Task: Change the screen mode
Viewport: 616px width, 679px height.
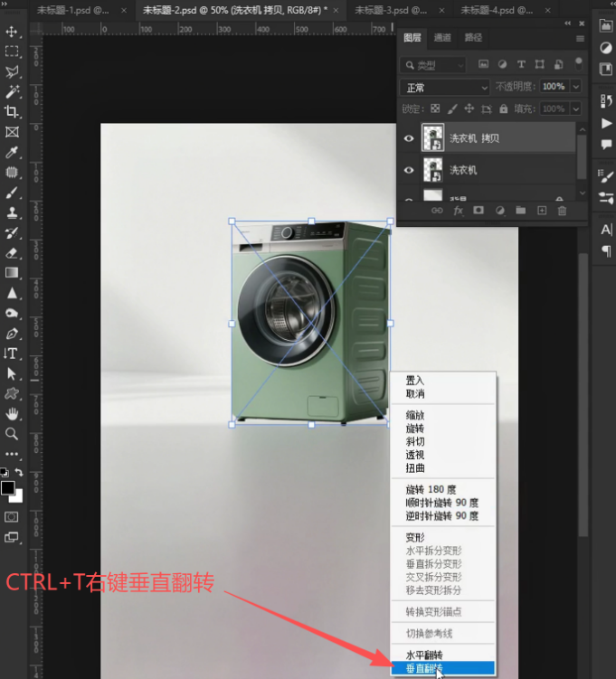Action: [11, 537]
